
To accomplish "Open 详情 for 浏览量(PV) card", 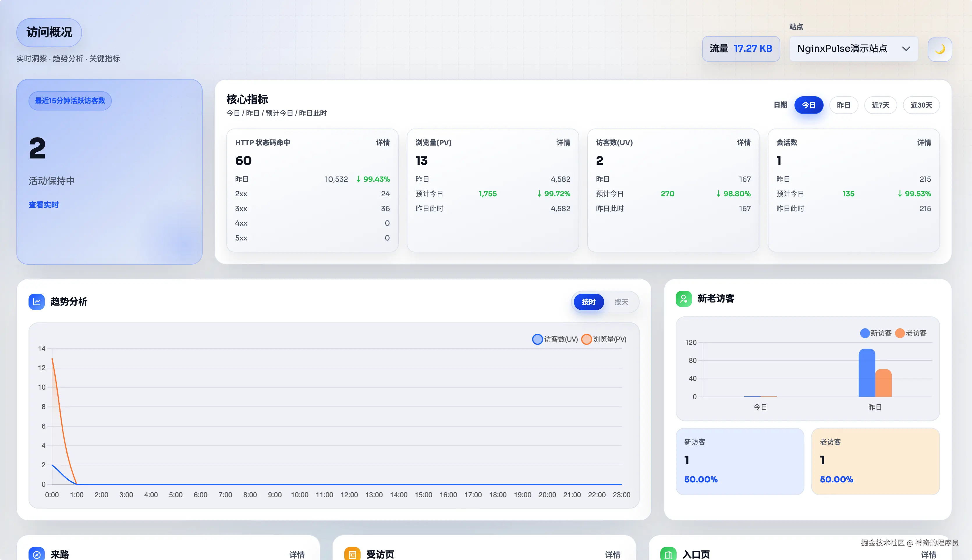I will [563, 143].
